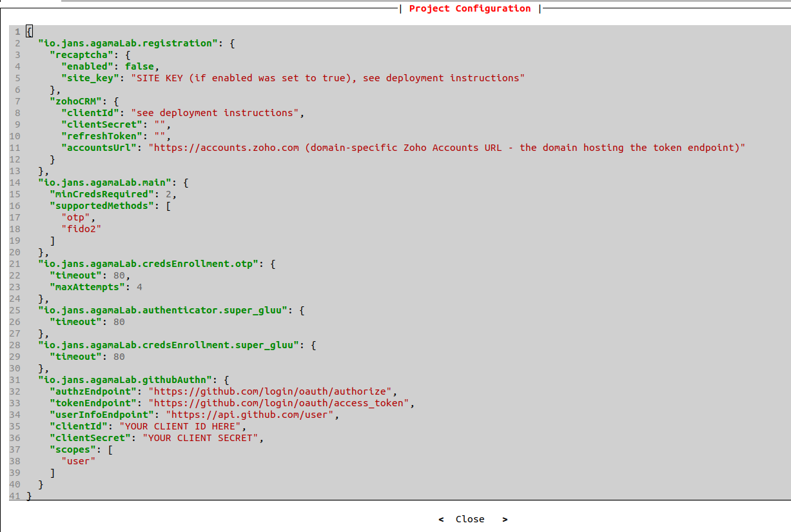Place cursor on the "refreshToken" key

click(99, 136)
